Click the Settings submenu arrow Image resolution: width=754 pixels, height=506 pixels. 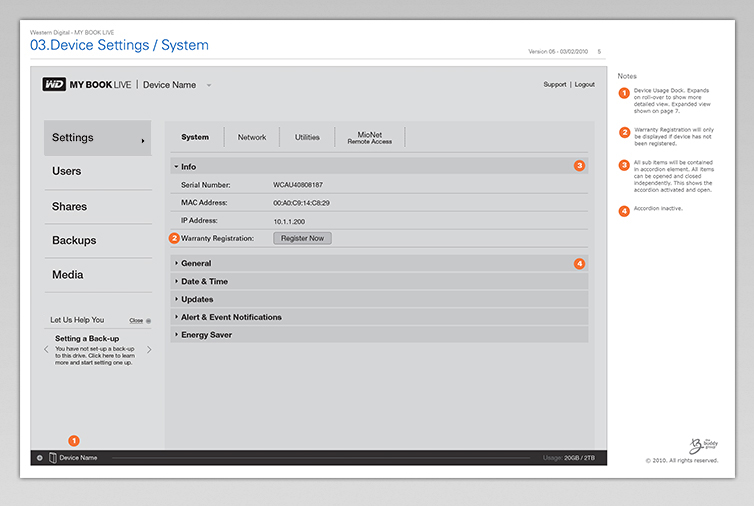tap(143, 141)
